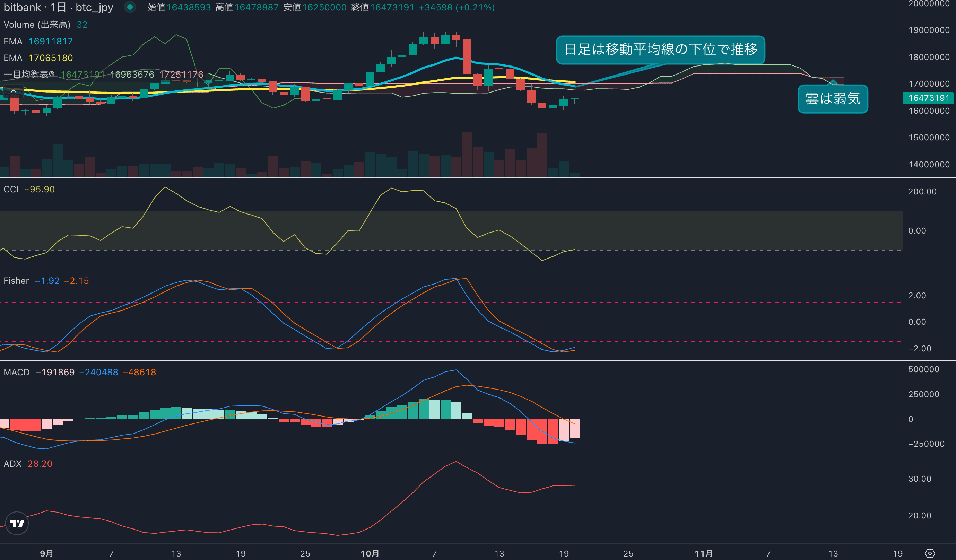Click the green market status dot

(x=130, y=7)
